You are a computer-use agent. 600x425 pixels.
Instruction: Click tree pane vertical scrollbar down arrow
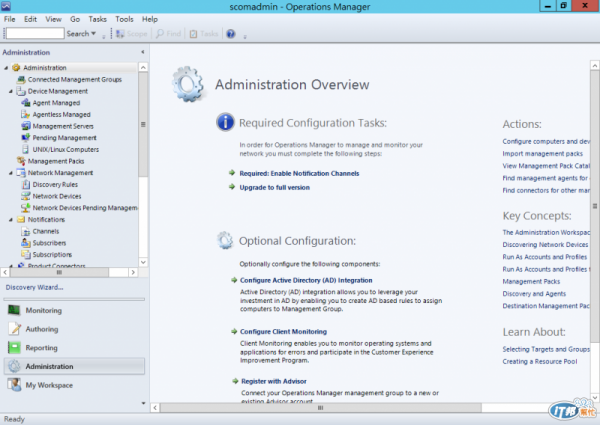pyautogui.click(x=143, y=262)
